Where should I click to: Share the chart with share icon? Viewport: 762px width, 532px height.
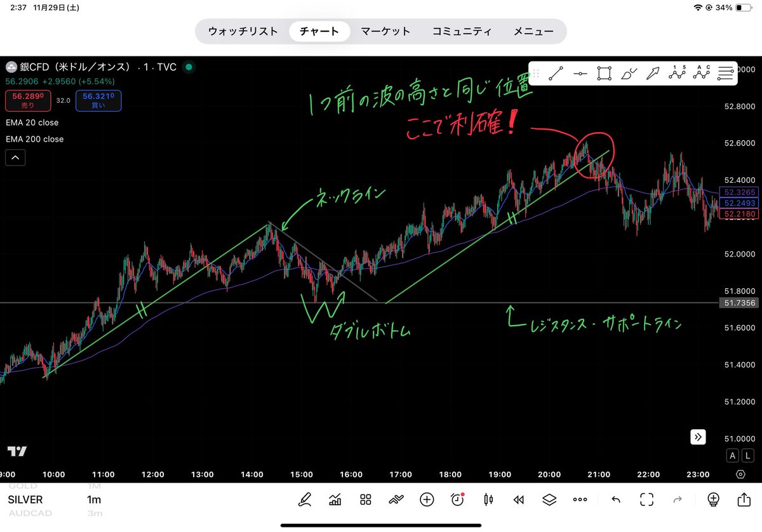743,500
